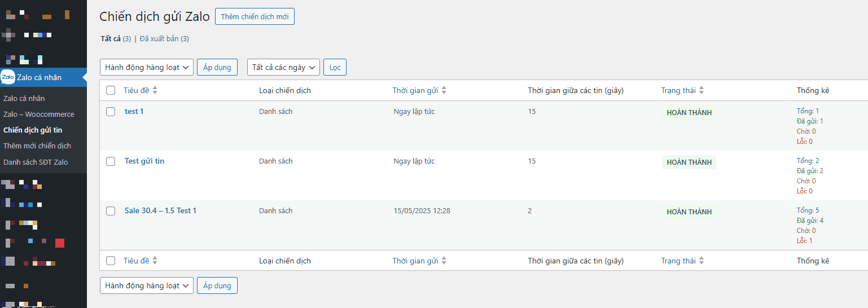Viewport: 868px width, 308px height.
Task: Click sort arrows next to Thời gian gửi header
Action: point(444,90)
